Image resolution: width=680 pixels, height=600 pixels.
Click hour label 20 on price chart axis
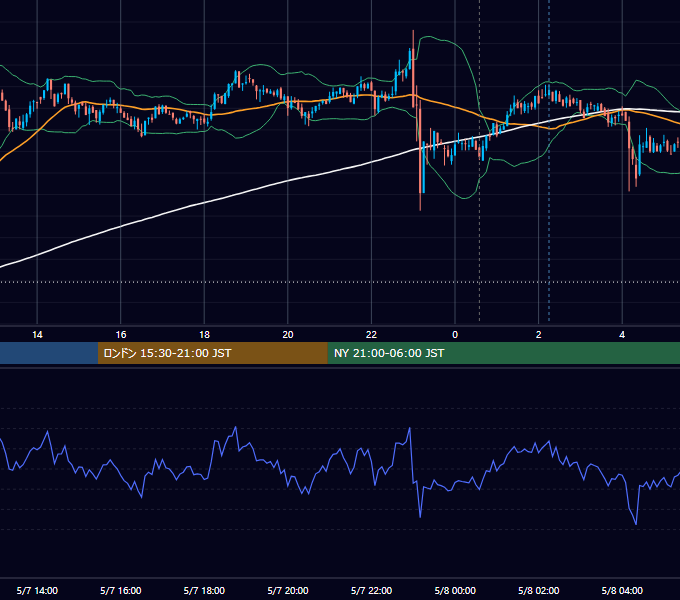pyautogui.click(x=288, y=335)
